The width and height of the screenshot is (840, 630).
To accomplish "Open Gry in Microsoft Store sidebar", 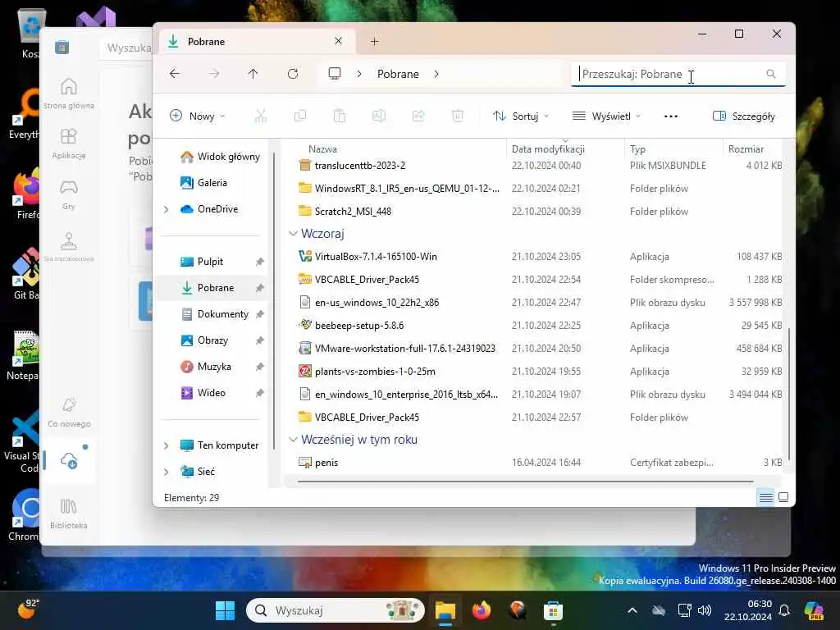I will (69, 194).
